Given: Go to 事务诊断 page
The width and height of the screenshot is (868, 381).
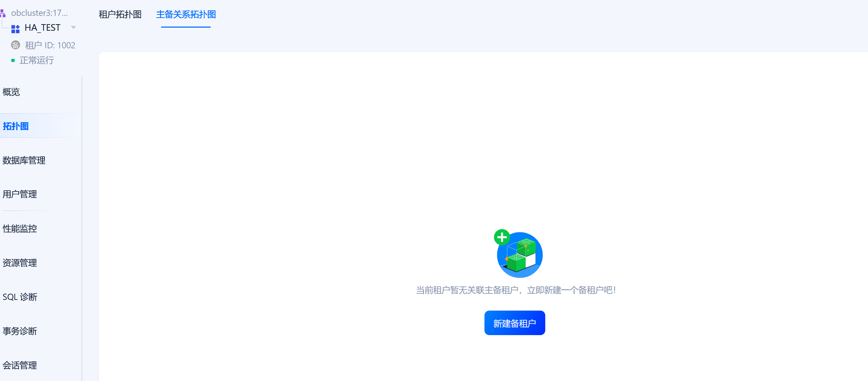Looking at the screenshot, I should tap(20, 331).
